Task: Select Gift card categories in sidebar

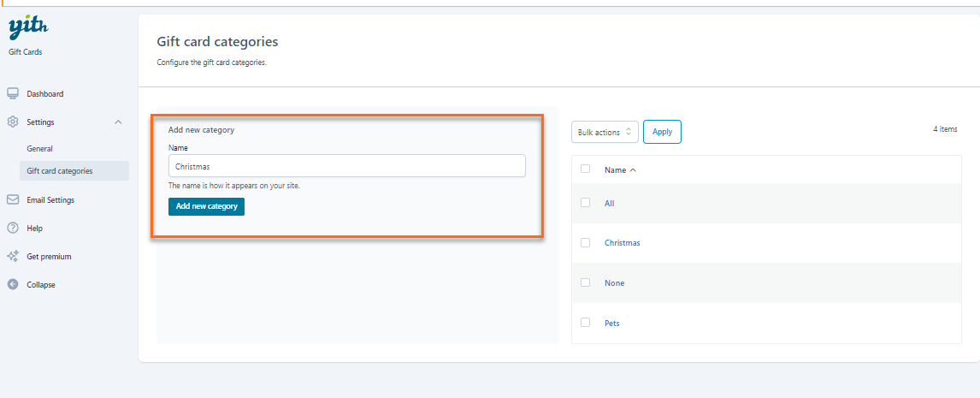Action: (60, 171)
